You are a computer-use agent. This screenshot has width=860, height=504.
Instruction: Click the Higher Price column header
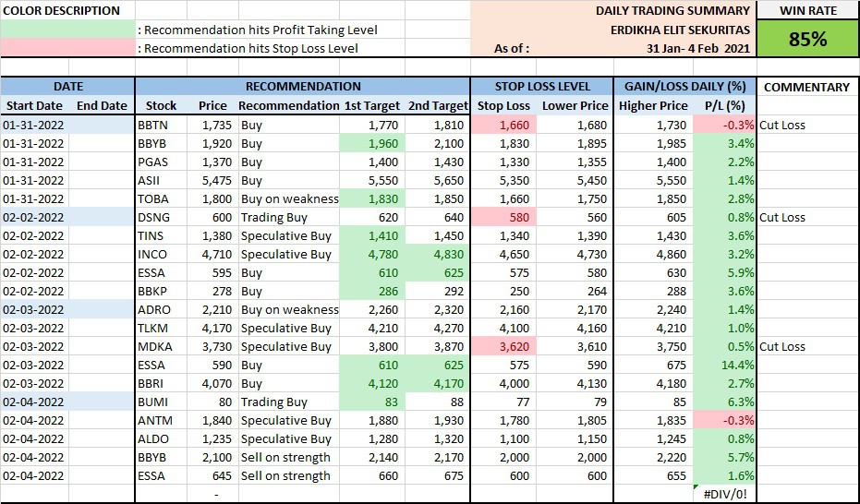[653, 106]
